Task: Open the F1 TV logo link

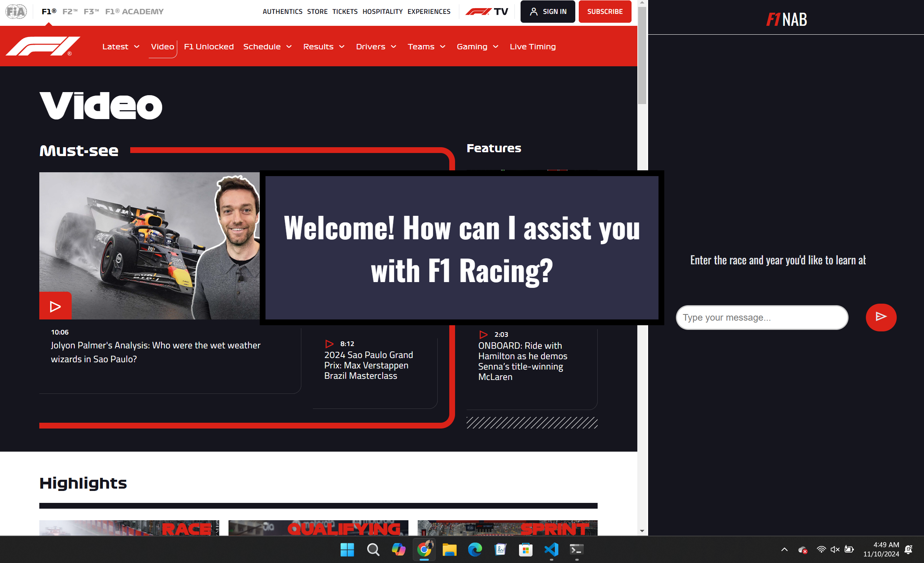Action: [487, 12]
